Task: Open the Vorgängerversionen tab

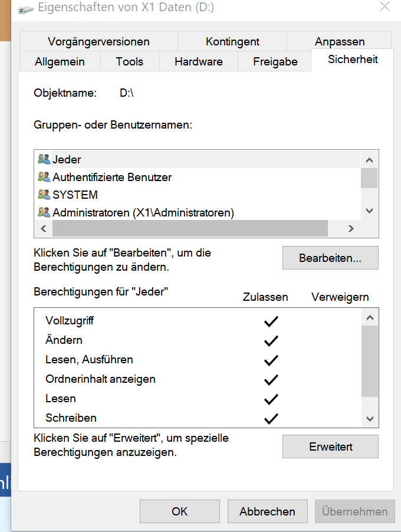Action: point(98,41)
